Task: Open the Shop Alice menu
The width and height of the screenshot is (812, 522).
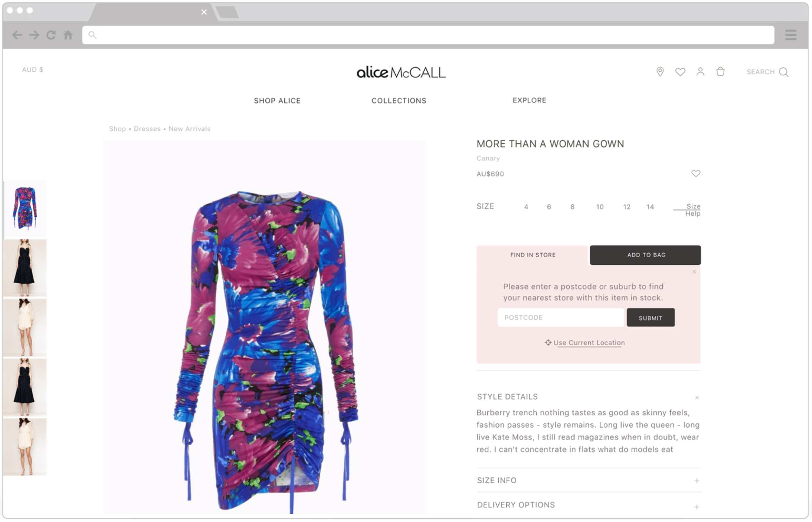Action: [x=277, y=101]
